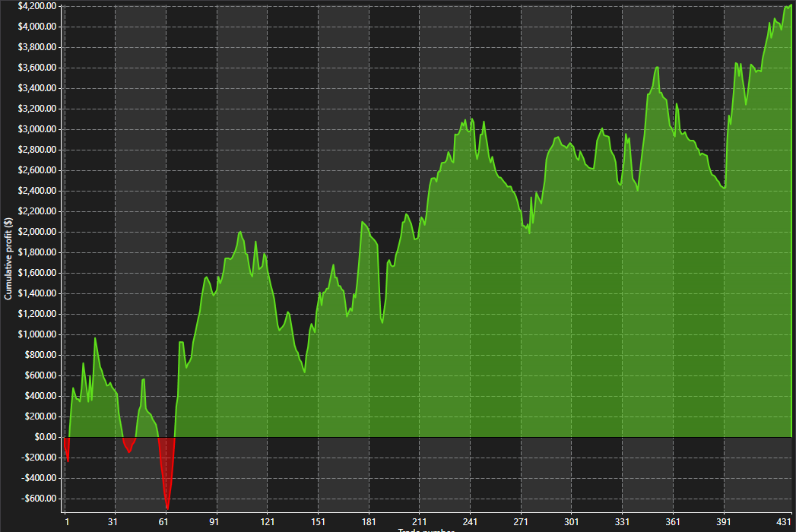Select trade number 181 on the x-axis
This screenshot has height=532, width=796.
[x=369, y=522]
